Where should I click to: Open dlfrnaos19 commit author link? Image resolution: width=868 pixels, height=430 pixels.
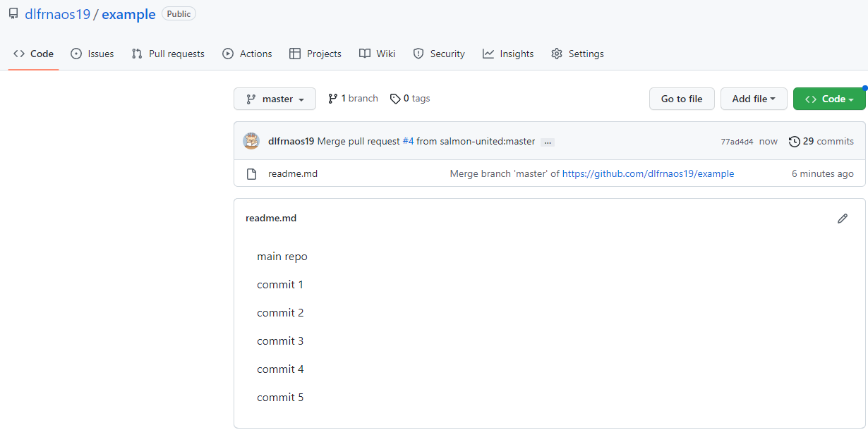tap(291, 141)
